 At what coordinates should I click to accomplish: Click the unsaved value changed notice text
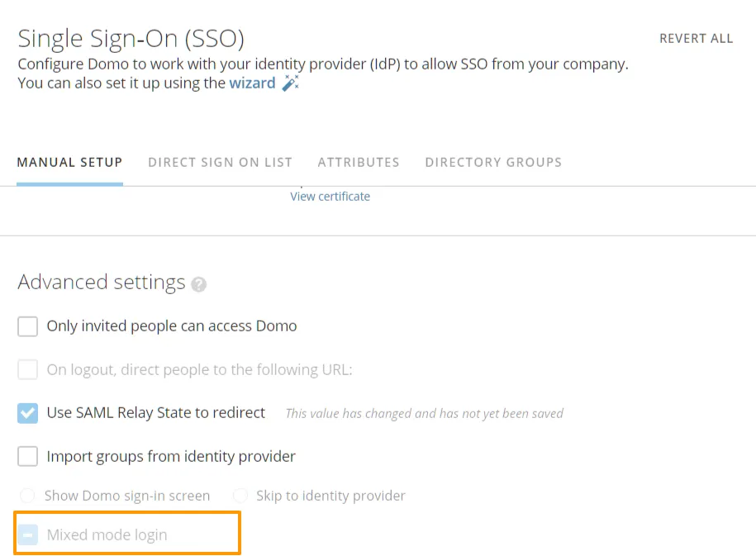424,413
